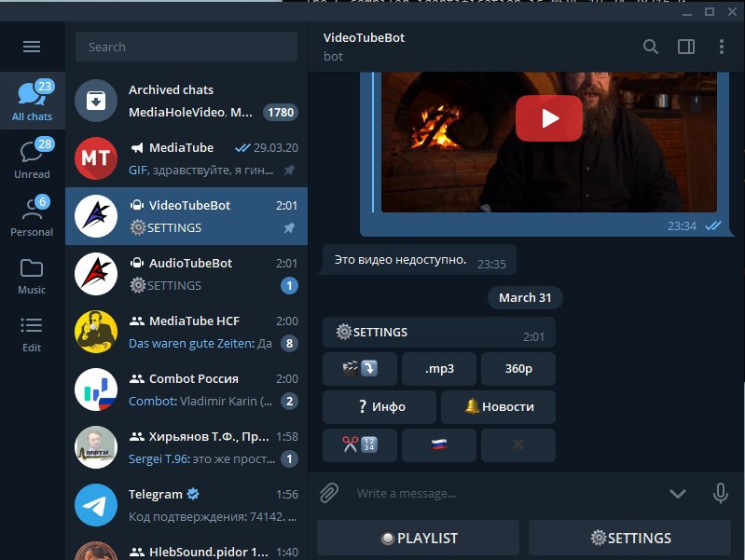Viewport: 745px width, 560px height.
Task: Switch to Personal folder
Action: point(33,216)
